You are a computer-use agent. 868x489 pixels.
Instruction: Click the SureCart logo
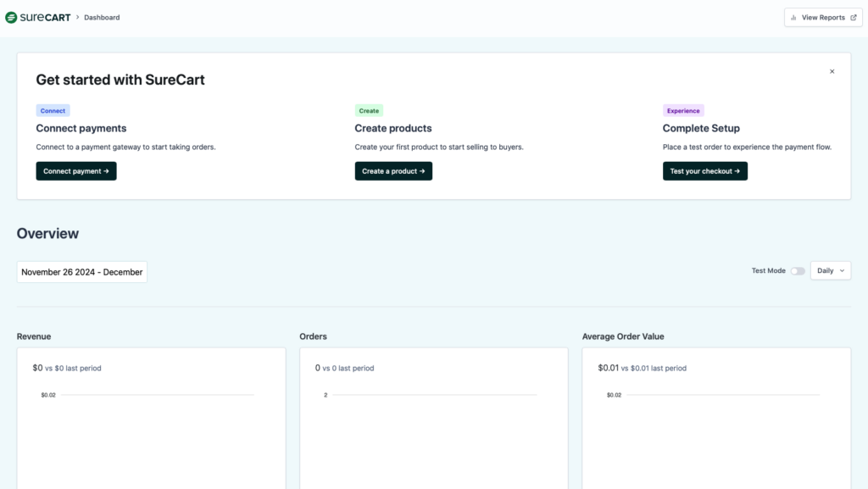tap(38, 17)
